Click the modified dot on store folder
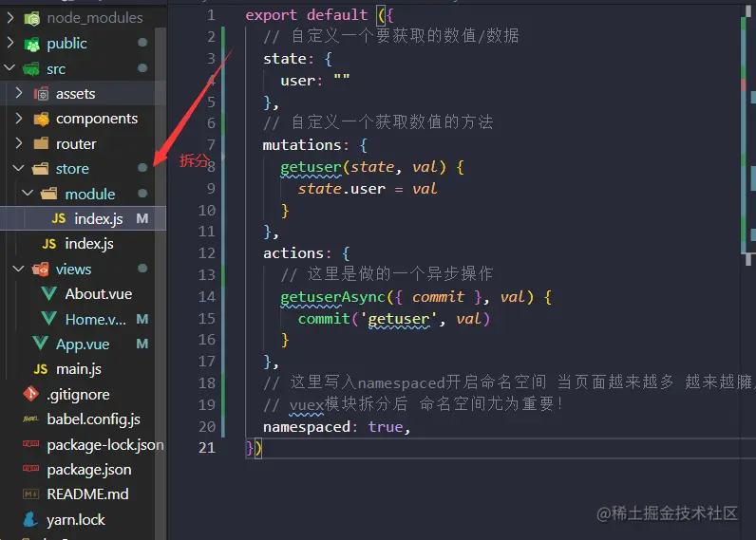Image resolution: width=756 pixels, height=540 pixels. (x=142, y=167)
